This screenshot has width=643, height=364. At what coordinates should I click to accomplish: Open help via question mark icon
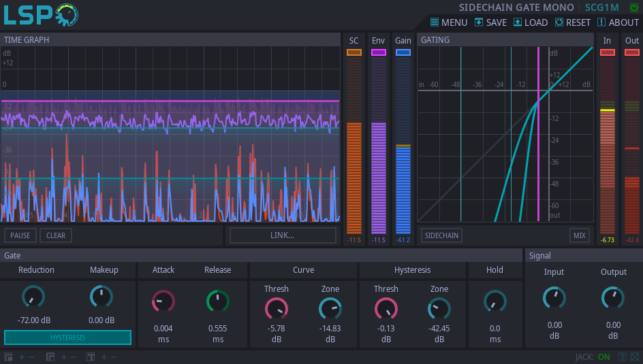(622, 357)
